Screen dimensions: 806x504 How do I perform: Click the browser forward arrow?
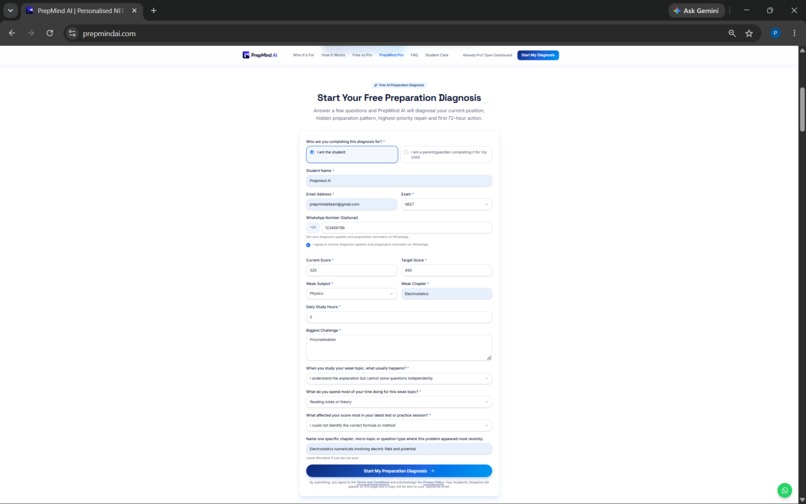point(31,33)
